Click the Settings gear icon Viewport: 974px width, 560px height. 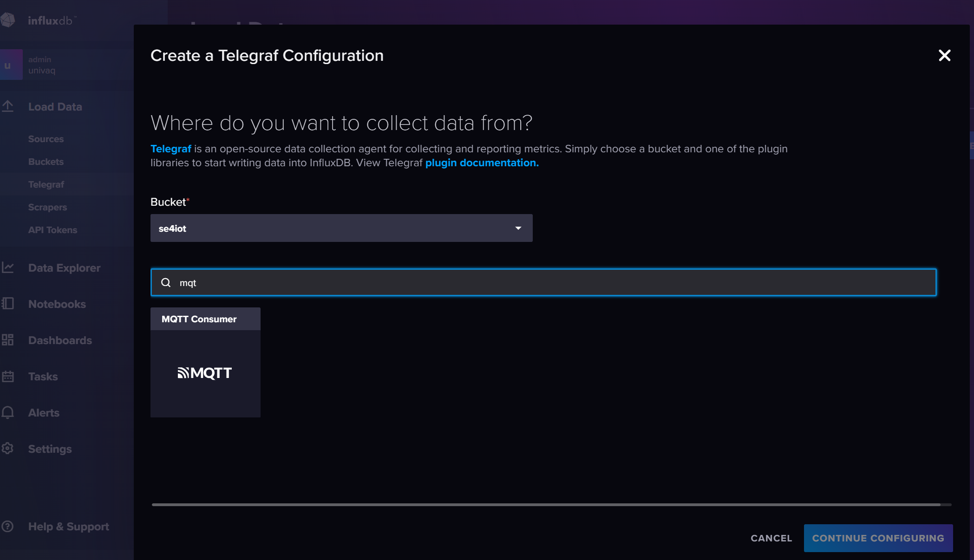7,449
